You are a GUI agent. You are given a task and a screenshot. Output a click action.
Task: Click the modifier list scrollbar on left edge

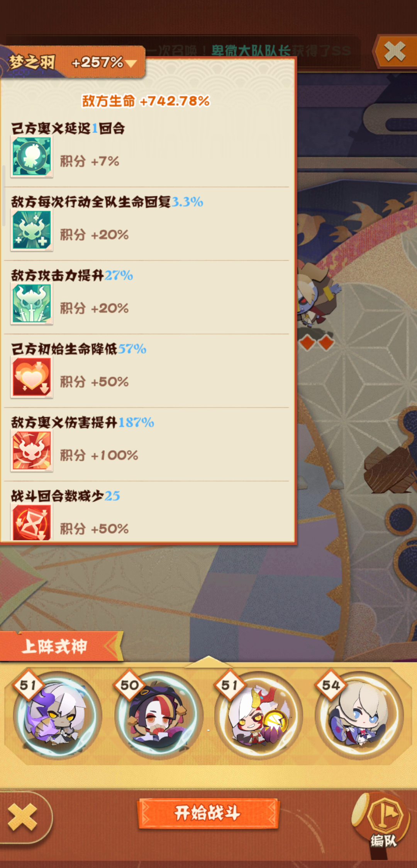(3, 195)
